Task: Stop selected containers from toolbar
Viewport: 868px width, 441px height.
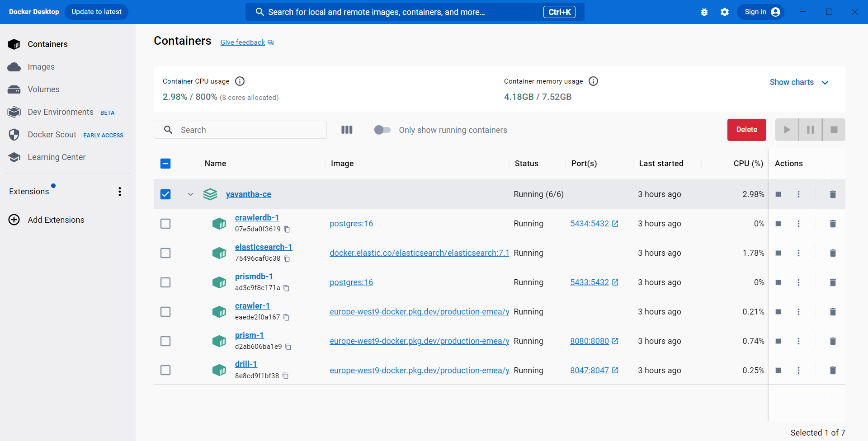Action: tap(834, 130)
